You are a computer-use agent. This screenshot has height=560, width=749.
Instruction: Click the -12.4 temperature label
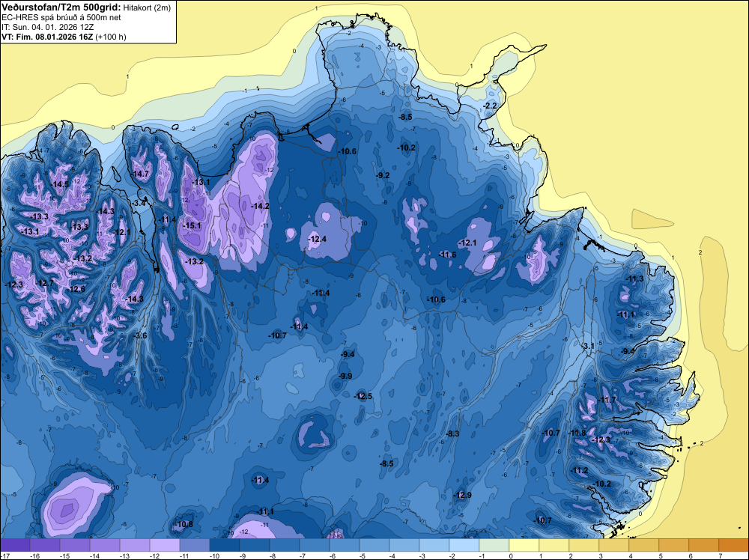pyautogui.click(x=318, y=239)
